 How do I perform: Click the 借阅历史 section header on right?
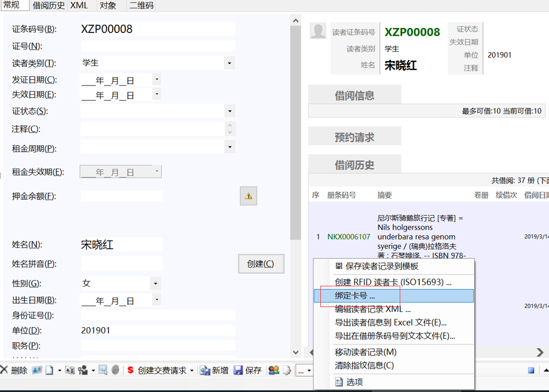(x=354, y=164)
